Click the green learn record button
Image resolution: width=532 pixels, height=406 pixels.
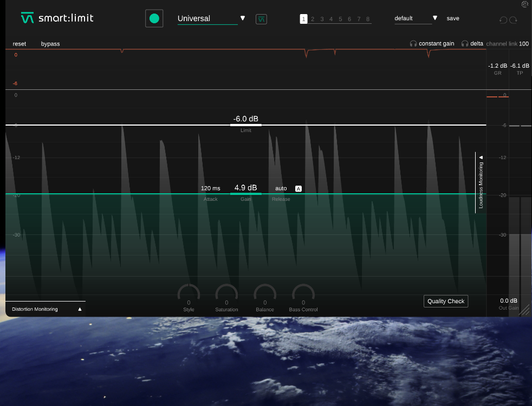pos(154,18)
